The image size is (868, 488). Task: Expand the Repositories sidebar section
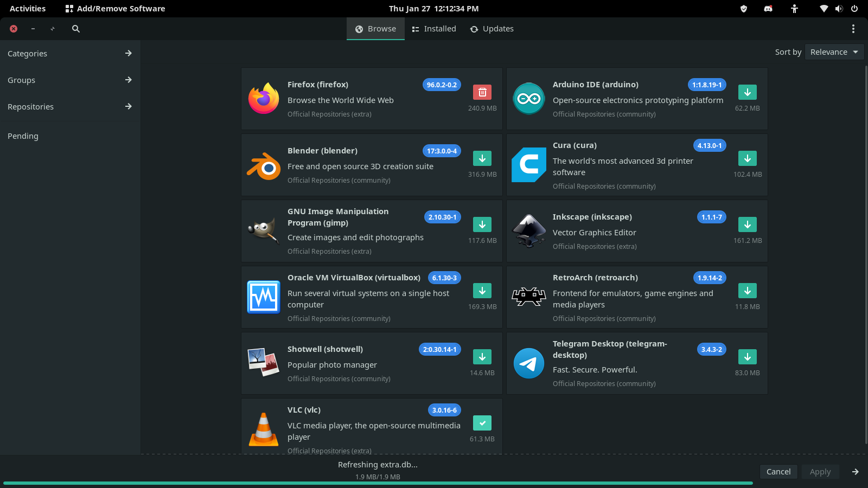tap(70, 107)
